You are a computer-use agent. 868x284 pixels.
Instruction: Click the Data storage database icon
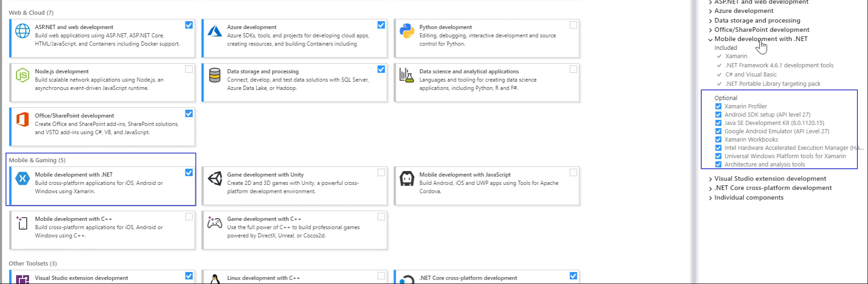[215, 75]
